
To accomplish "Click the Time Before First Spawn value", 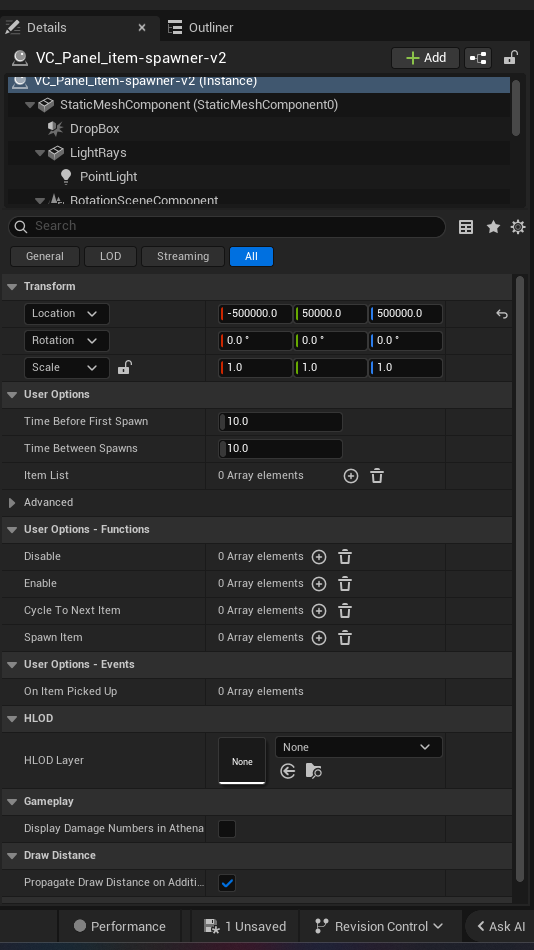I will (280, 422).
